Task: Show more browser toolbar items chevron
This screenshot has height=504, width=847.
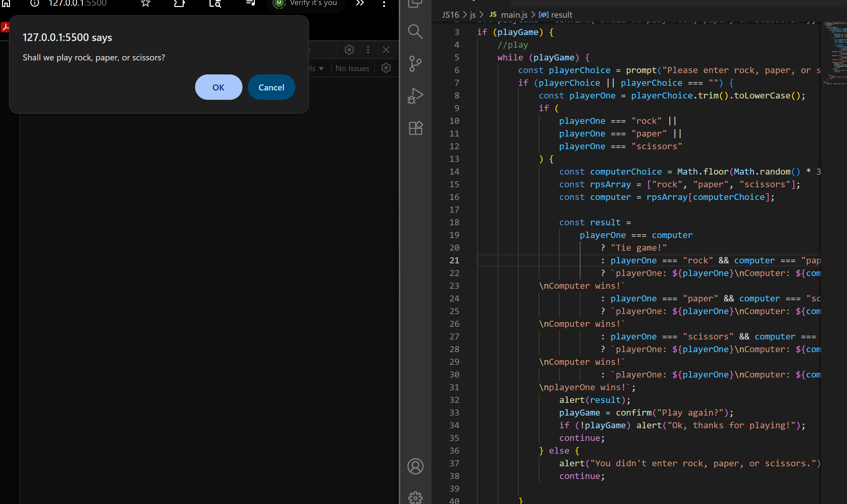Action: coord(360,3)
